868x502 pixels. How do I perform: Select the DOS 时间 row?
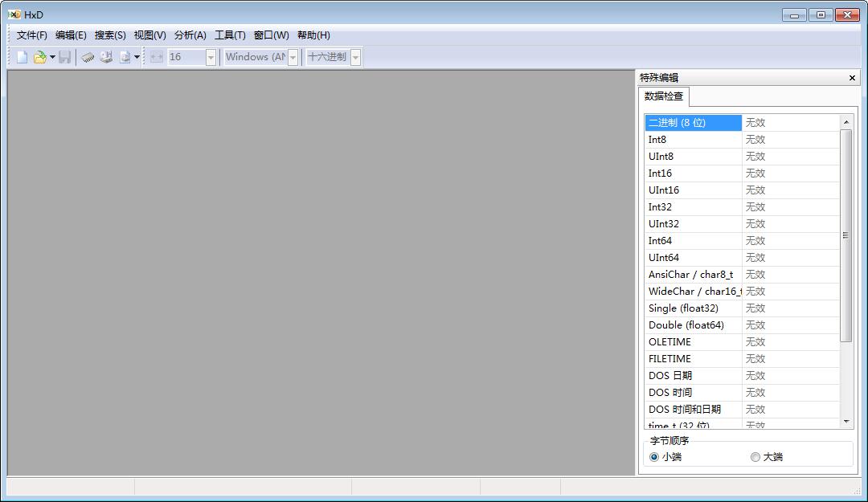742,393
